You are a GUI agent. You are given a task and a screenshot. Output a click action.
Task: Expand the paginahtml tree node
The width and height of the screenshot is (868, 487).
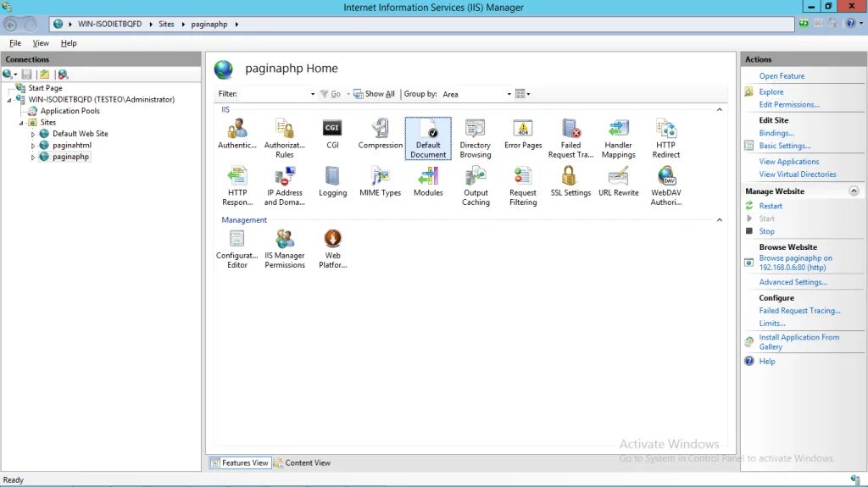coord(33,146)
